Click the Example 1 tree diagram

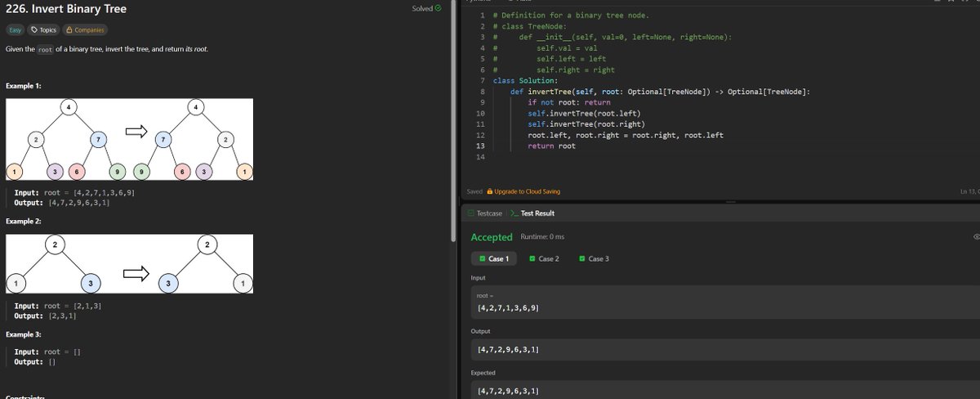(x=129, y=140)
